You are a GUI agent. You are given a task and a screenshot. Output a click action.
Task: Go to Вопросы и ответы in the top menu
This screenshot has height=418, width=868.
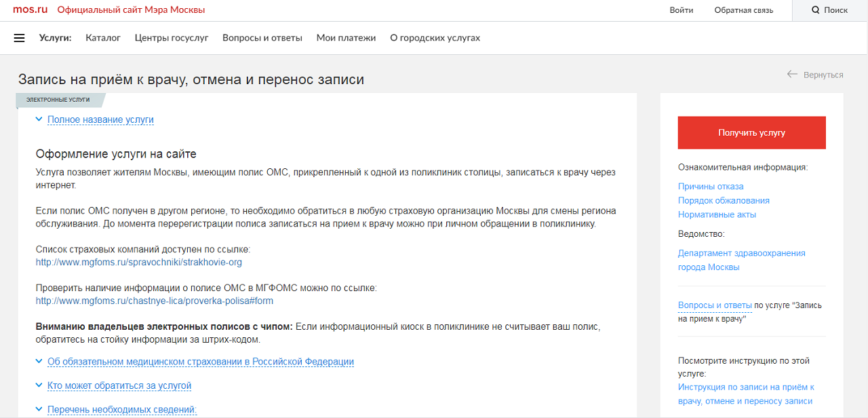[262, 38]
